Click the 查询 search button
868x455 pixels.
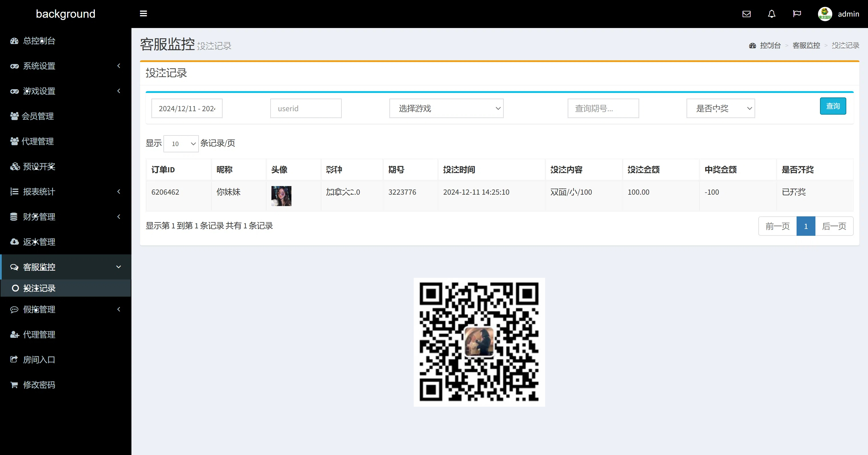tap(833, 106)
